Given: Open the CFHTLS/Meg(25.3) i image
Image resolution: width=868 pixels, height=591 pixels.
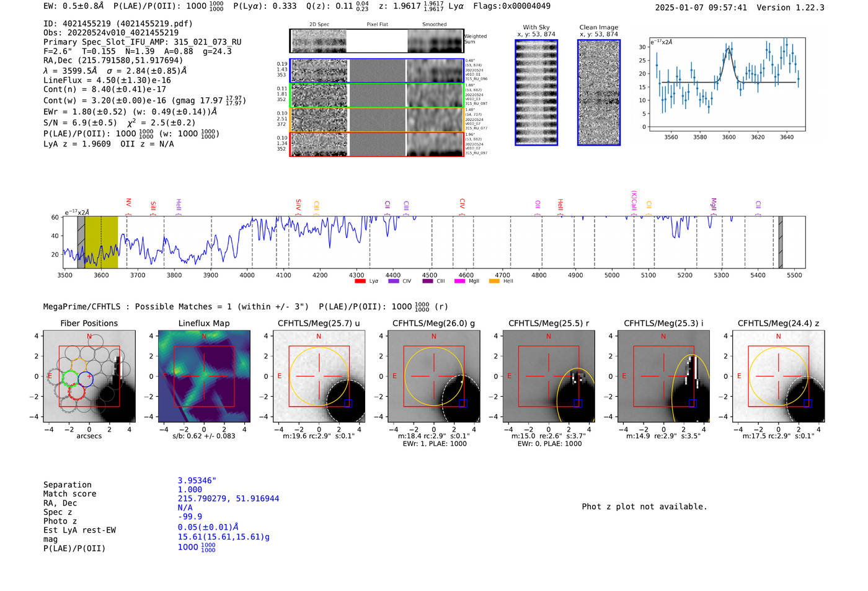Looking at the screenshot, I should click(x=663, y=376).
